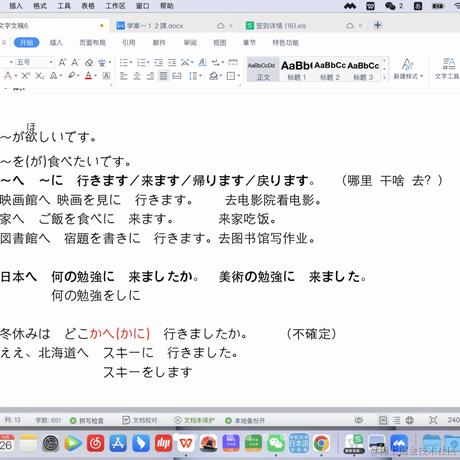Open the 审阅 ribbon tab
Image resolution: width=460 pixels, height=460 pixels.
[x=190, y=43]
